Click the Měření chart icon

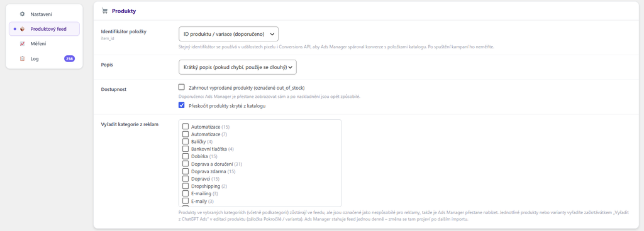22,44
